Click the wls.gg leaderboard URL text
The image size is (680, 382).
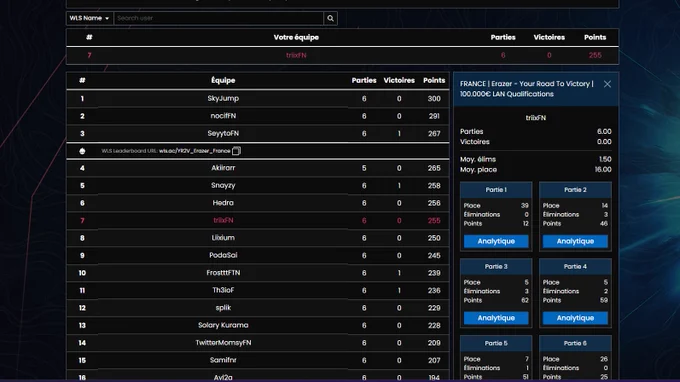(195, 151)
